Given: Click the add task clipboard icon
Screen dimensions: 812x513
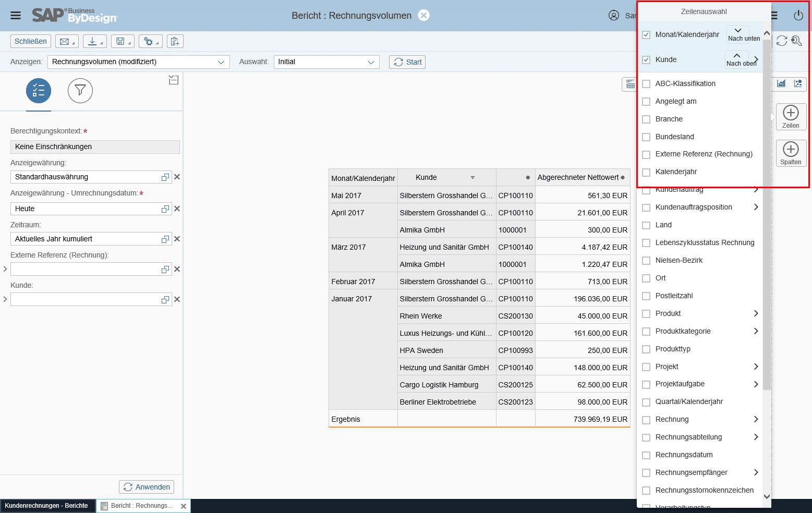Looking at the screenshot, I should pos(175,41).
